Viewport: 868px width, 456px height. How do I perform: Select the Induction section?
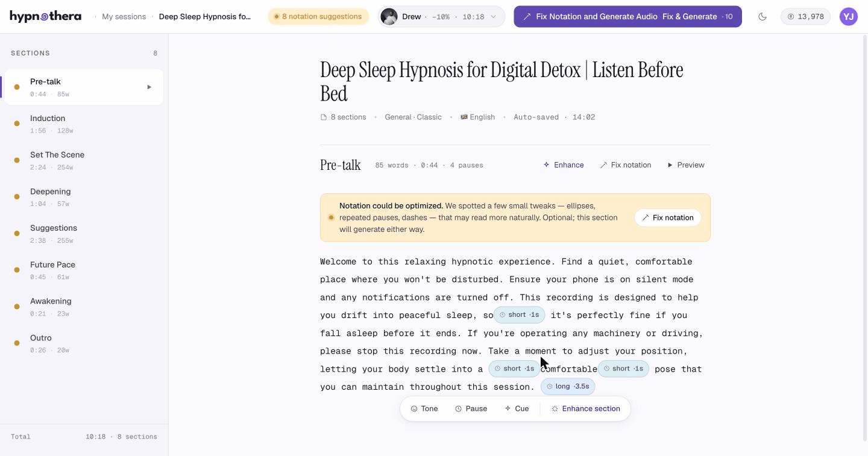click(x=84, y=124)
